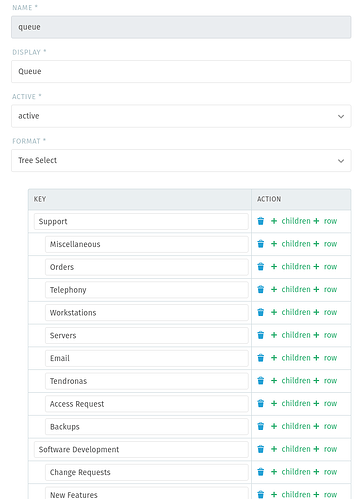Click the Display field containing Queue
The image size is (363, 499).
coord(181,71)
